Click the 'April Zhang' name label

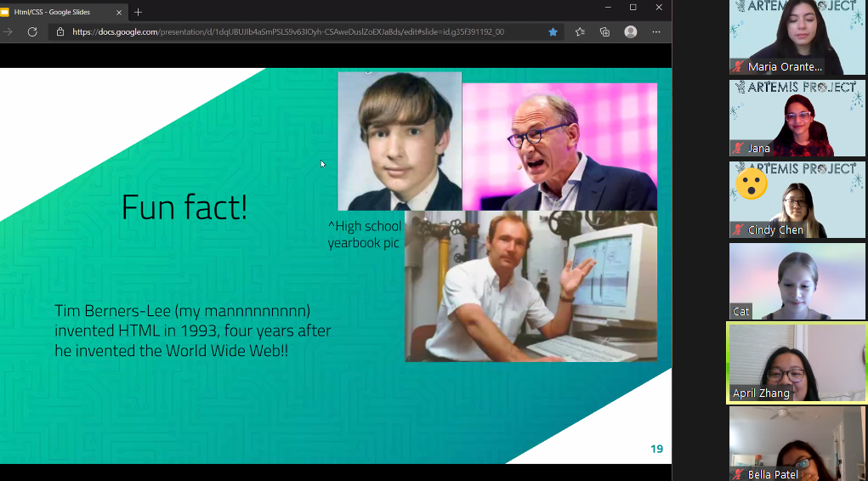point(761,393)
